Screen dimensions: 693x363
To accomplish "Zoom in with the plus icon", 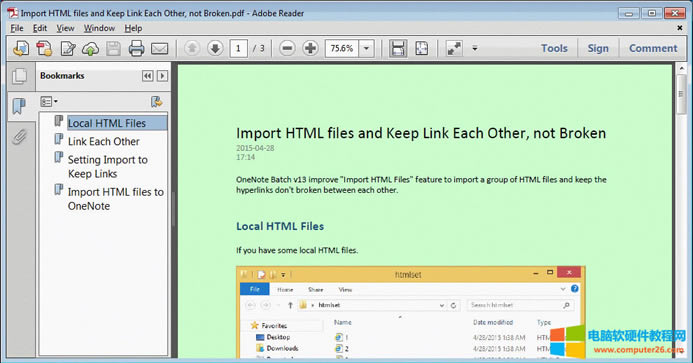I will click(310, 48).
